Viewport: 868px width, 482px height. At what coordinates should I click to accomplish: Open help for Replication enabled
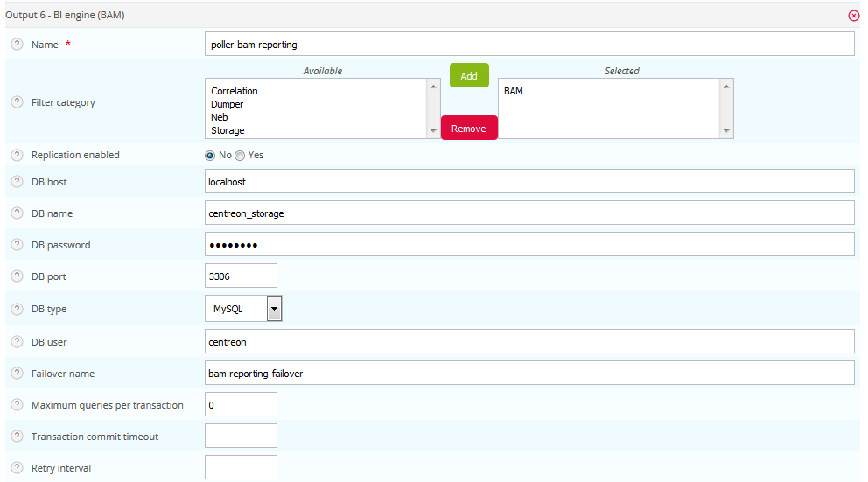pos(17,155)
